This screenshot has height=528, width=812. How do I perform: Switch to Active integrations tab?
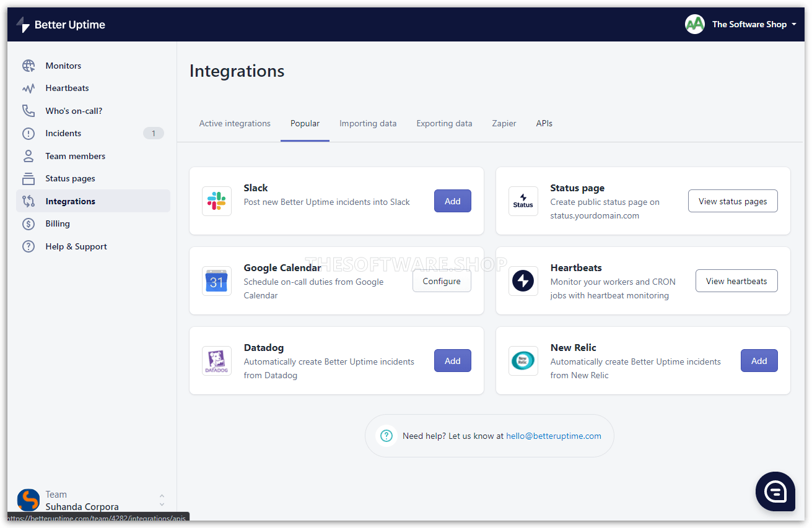pos(235,123)
